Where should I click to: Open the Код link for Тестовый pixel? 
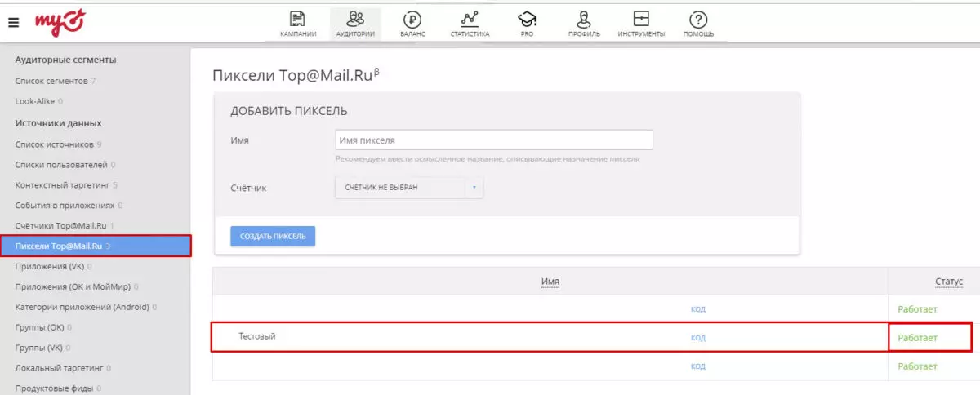point(697,338)
